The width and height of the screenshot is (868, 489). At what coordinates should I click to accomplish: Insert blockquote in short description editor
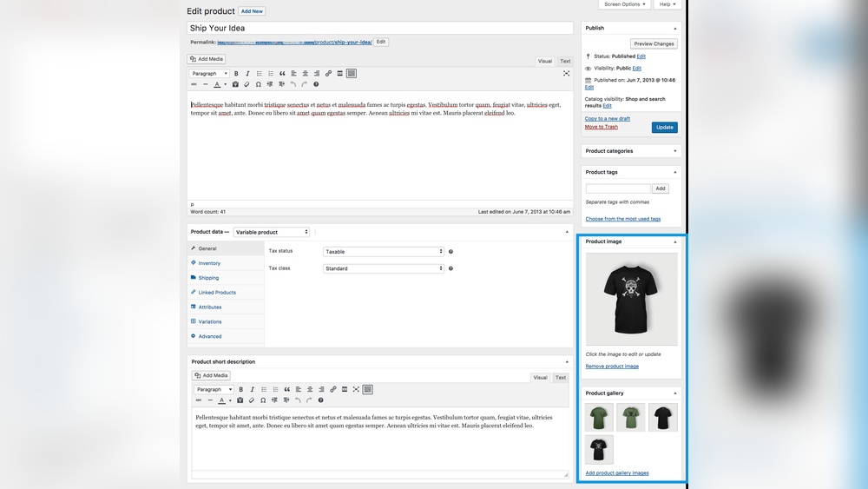click(286, 389)
